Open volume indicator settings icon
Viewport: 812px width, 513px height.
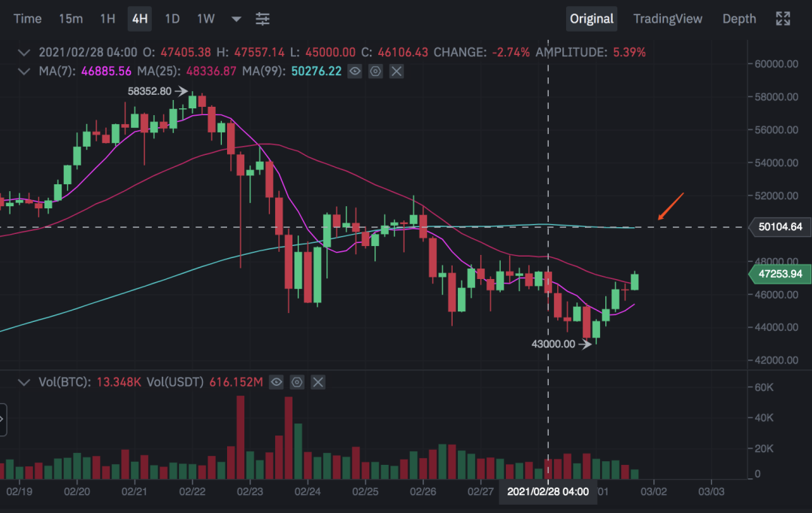pos(297,382)
